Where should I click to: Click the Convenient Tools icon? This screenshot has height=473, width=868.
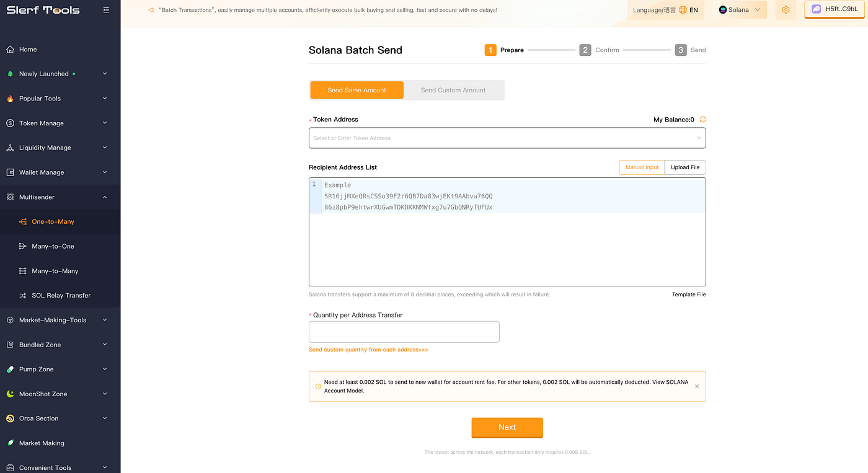[10, 467]
